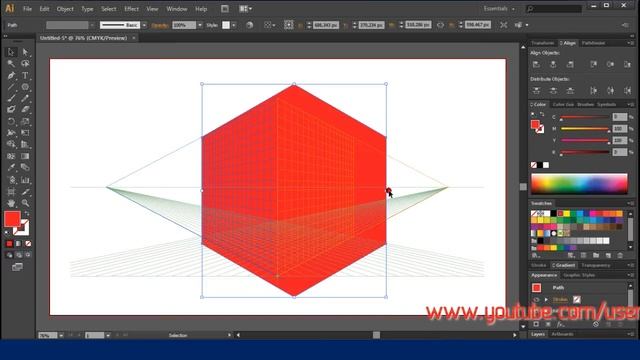Image resolution: width=640 pixels, height=360 pixels.
Task: Click Vertical Align Top icon
Action: click(593, 64)
